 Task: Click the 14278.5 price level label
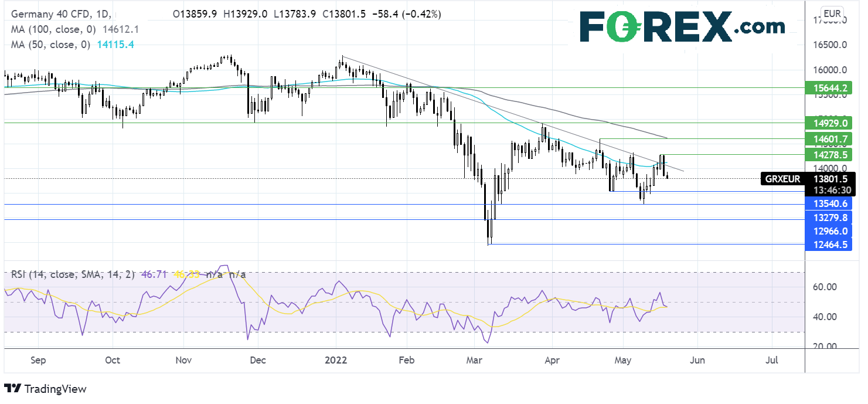click(x=830, y=155)
